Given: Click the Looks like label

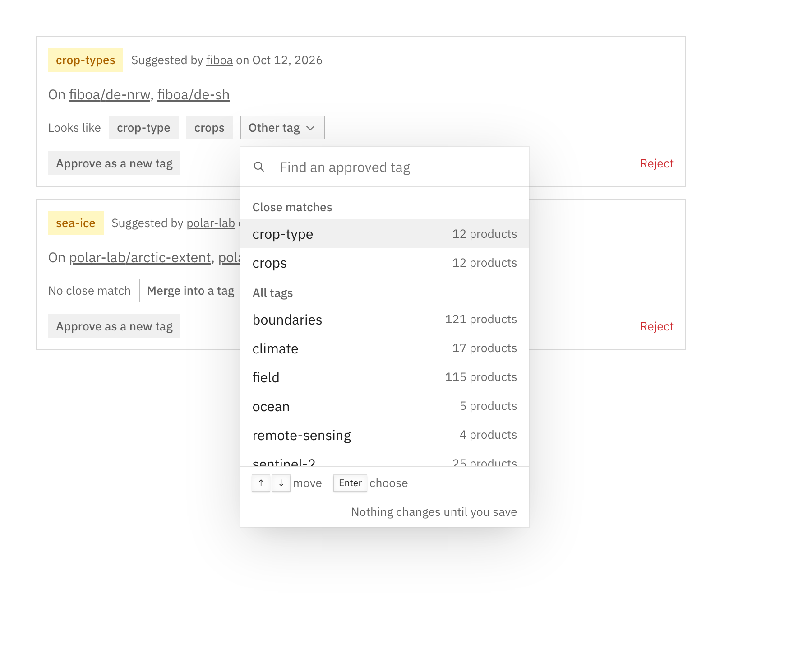Looking at the screenshot, I should 74,128.
